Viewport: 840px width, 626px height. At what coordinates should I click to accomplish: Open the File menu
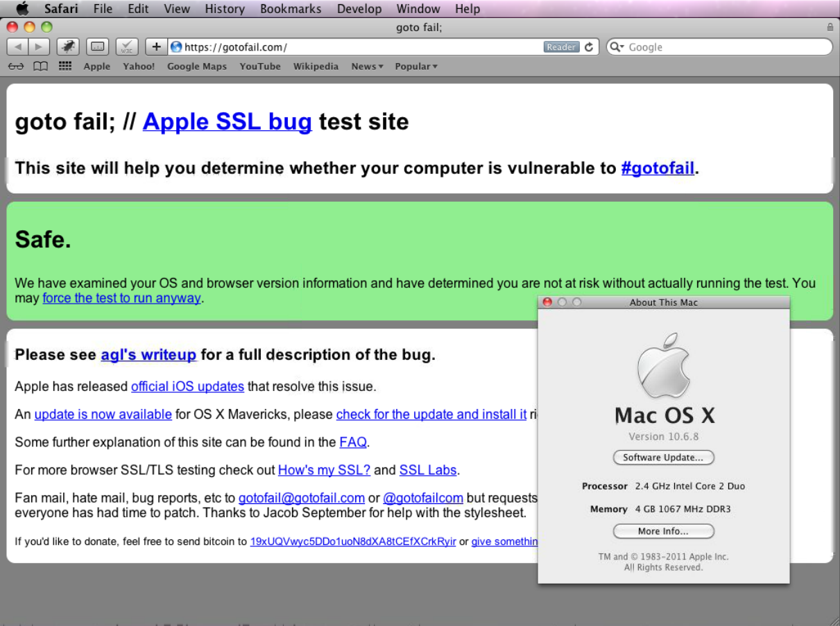coord(103,9)
